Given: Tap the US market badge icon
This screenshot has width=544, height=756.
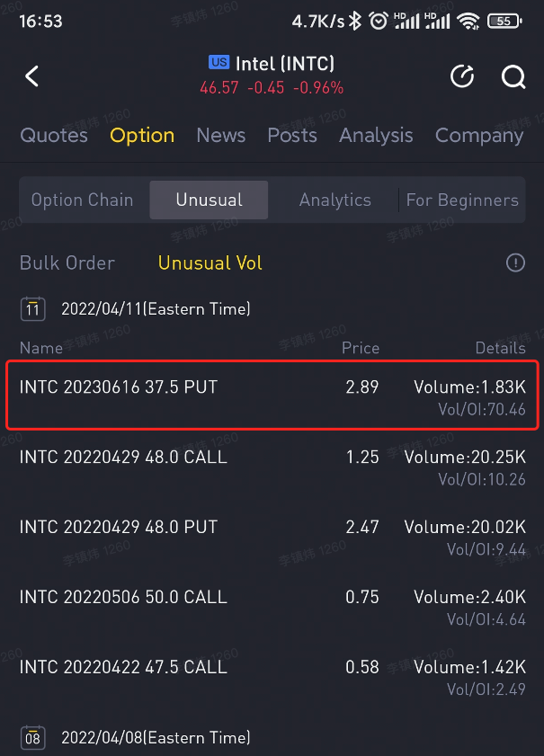Looking at the screenshot, I should click(x=218, y=63).
